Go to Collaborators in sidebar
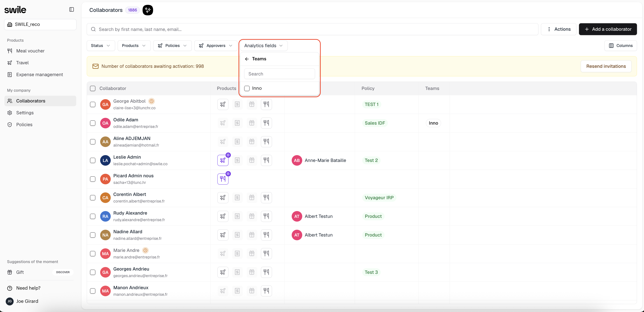Viewport: 644px width, 312px height. tap(40, 101)
